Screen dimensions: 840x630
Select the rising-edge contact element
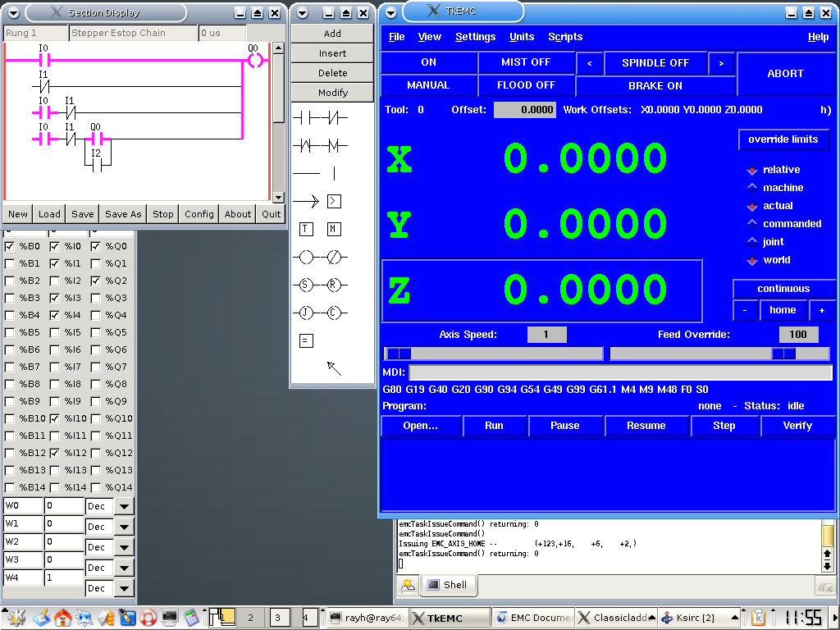coord(306,145)
